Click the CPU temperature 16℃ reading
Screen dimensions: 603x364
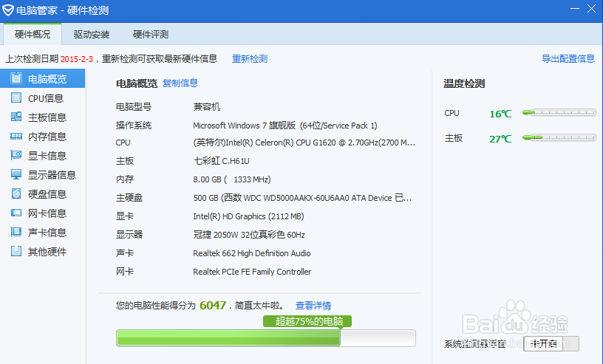coord(500,114)
